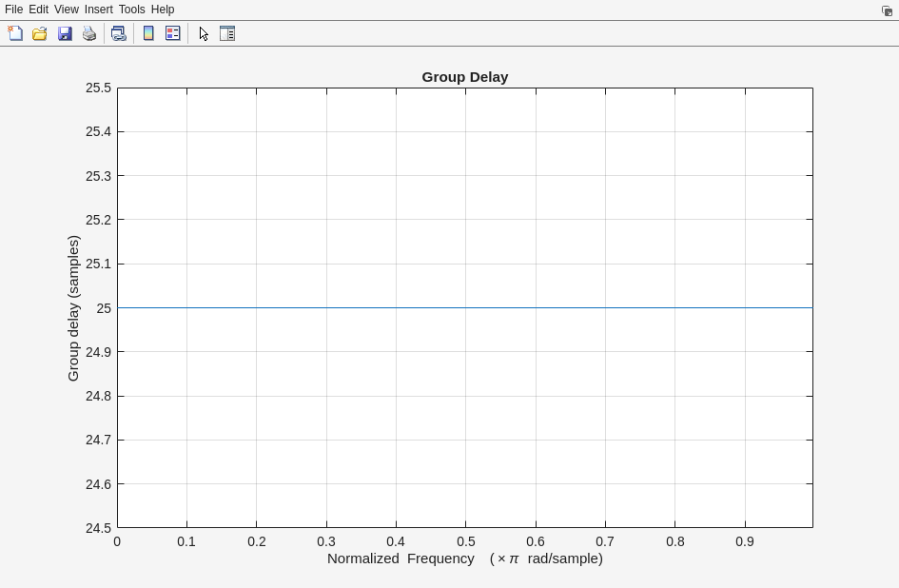
Task: Open the File menu
Action: (13, 10)
